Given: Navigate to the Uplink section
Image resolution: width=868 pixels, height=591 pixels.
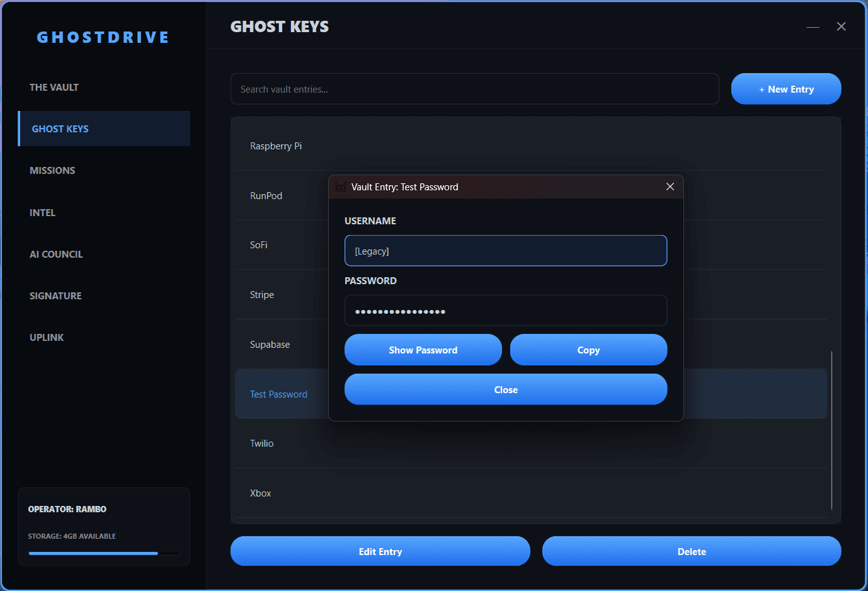Looking at the screenshot, I should pyautogui.click(x=47, y=338).
